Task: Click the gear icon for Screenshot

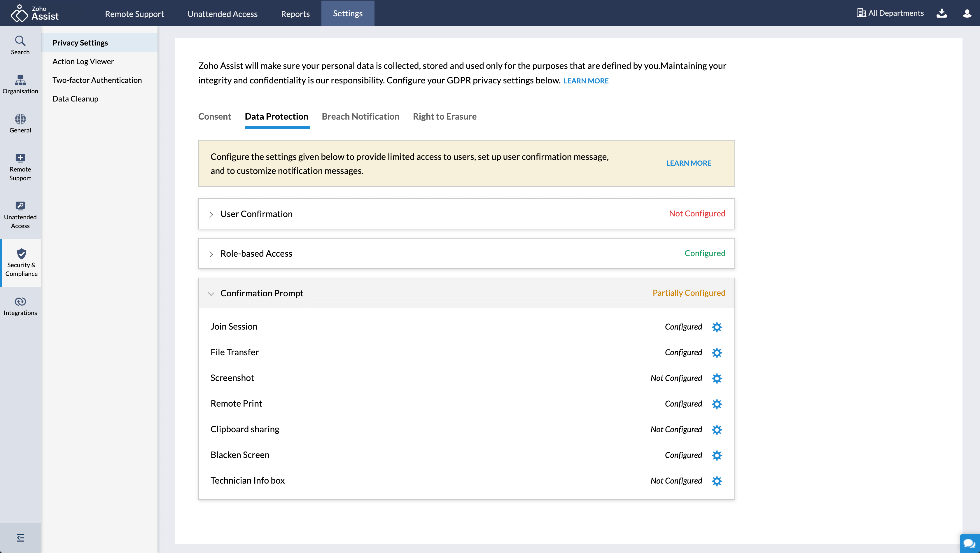Action: [717, 378]
